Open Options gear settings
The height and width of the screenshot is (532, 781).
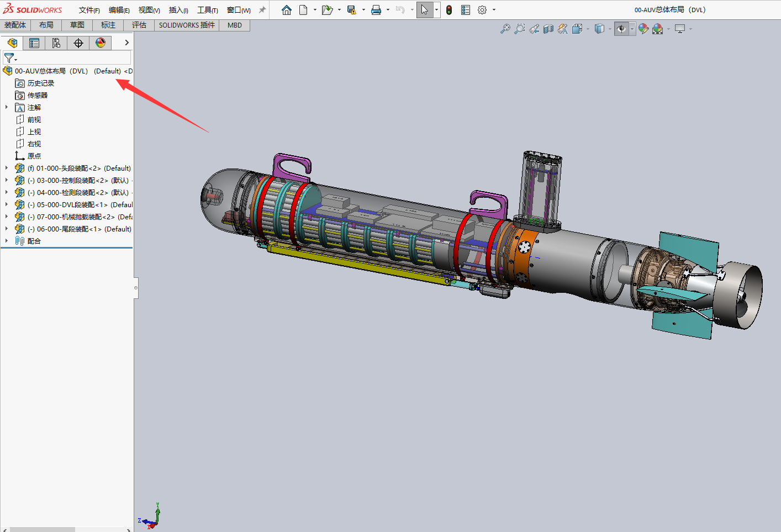click(x=482, y=10)
